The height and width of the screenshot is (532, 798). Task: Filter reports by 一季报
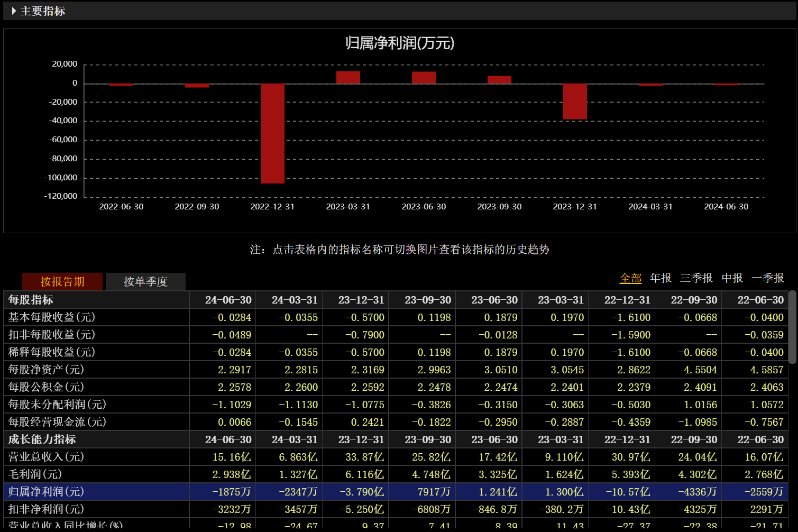[768, 278]
